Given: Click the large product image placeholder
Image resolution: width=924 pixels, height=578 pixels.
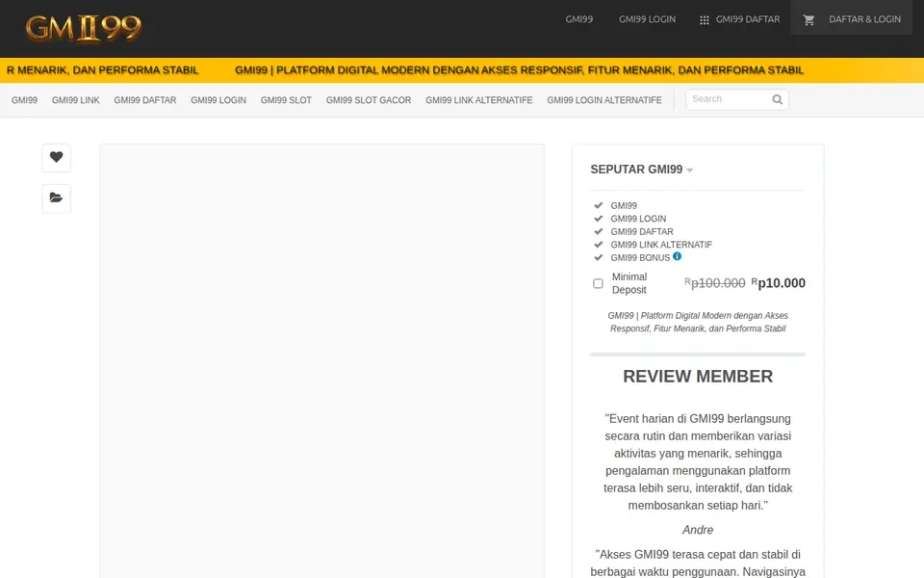Looking at the screenshot, I should (321, 361).
